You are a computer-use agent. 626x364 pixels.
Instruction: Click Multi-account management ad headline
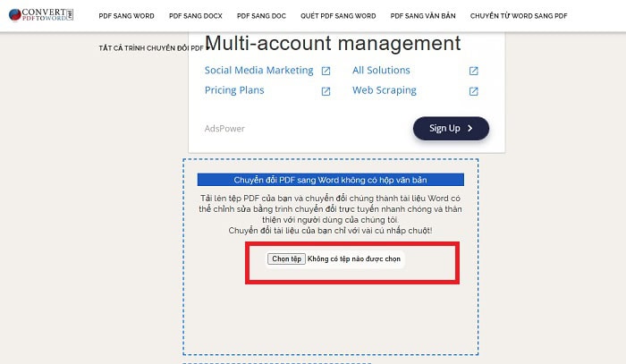point(333,43)
